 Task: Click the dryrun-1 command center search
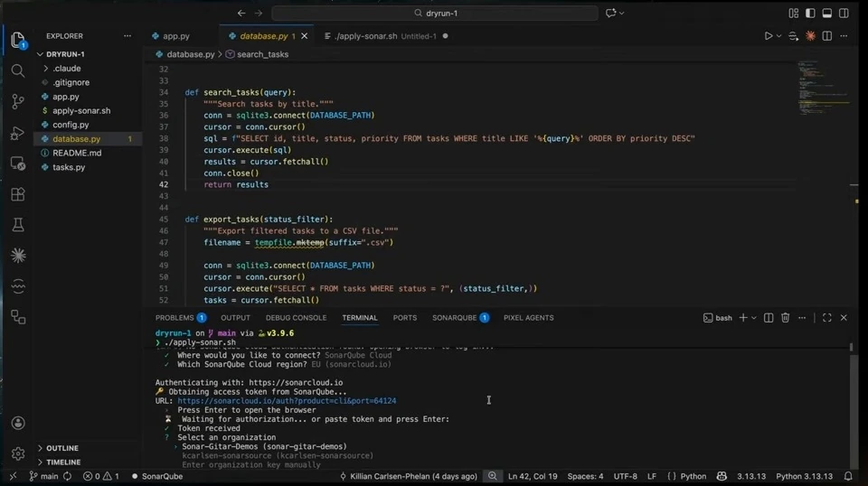[x=435, y=13]
